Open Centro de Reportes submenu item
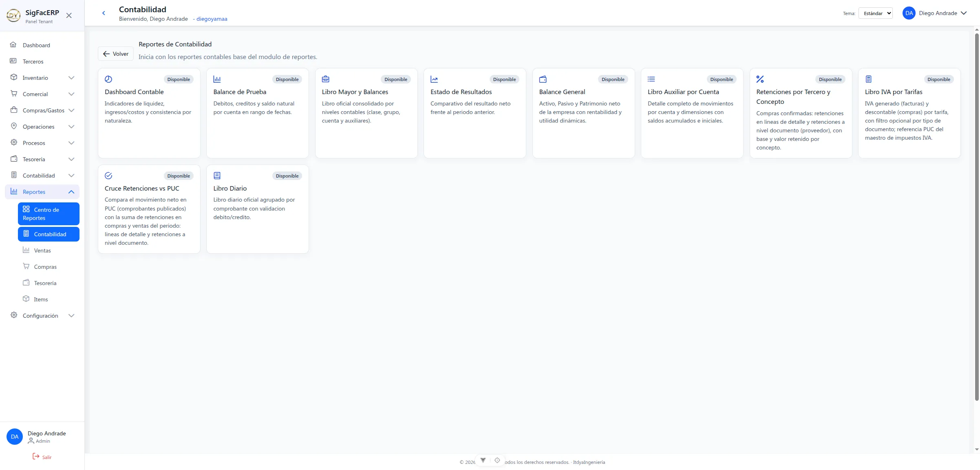The height and width of the screenshot is (470, 980). click(49, 213)
